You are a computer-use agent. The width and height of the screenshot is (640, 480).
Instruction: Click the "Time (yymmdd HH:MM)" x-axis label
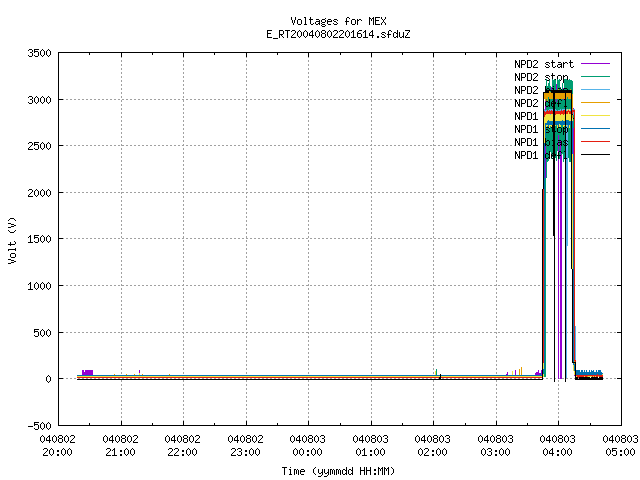pos(338,471)
